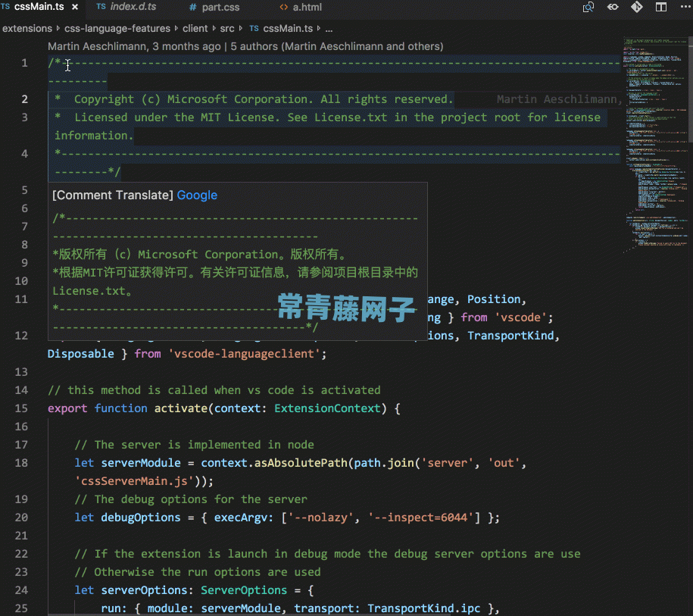Click the '--inspect=6044' string
Viewport: 693px width, 616px height.
pyautogui.click(x=420, y=518)
